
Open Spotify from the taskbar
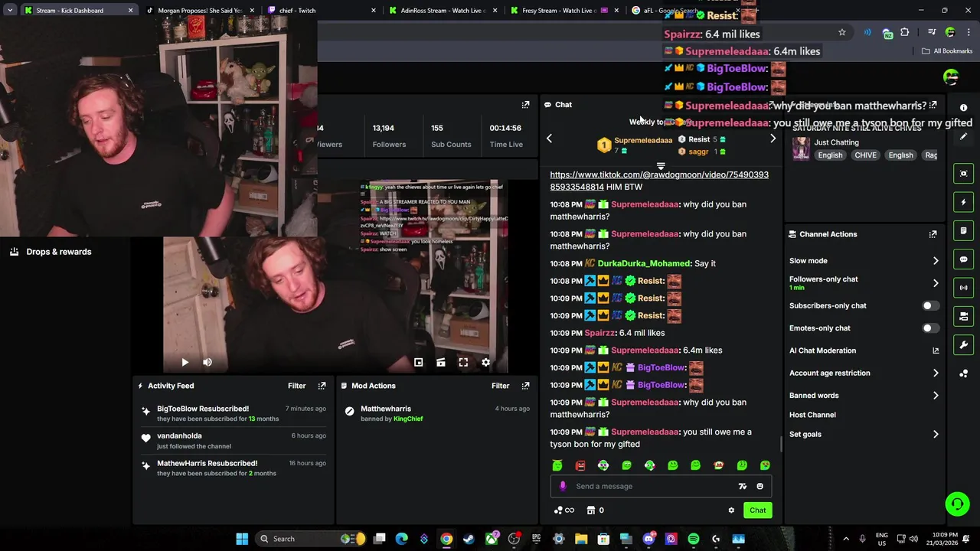tap(694, 539)
